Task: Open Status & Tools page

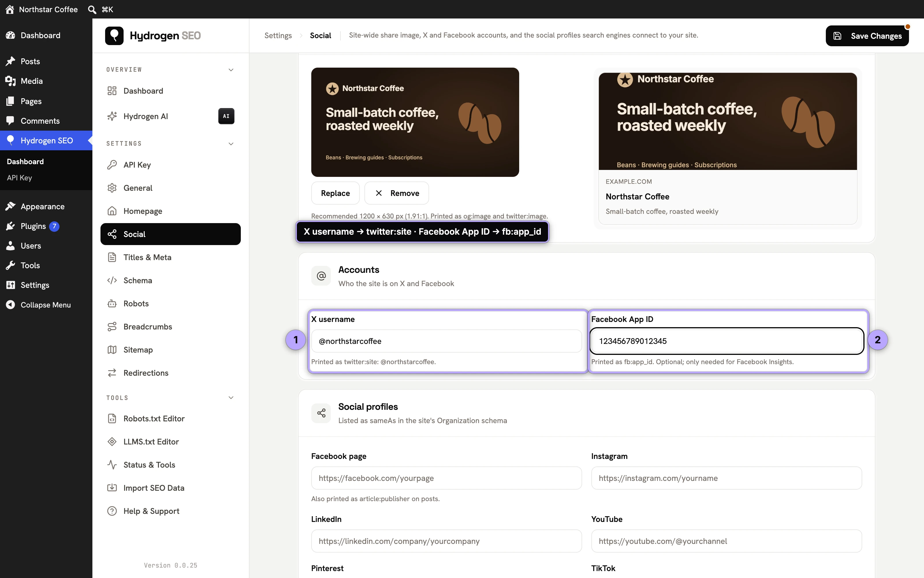Action: pos(170,465)
